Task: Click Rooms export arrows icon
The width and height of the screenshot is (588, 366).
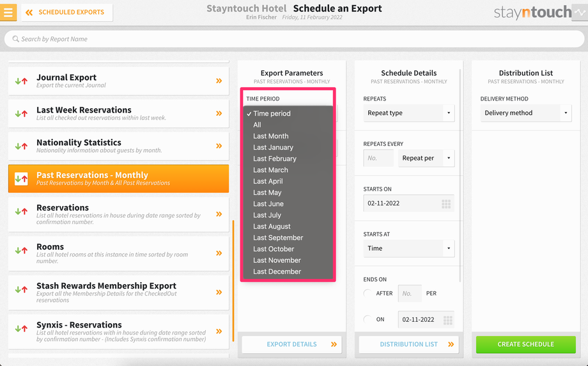Action: (21, 250)
